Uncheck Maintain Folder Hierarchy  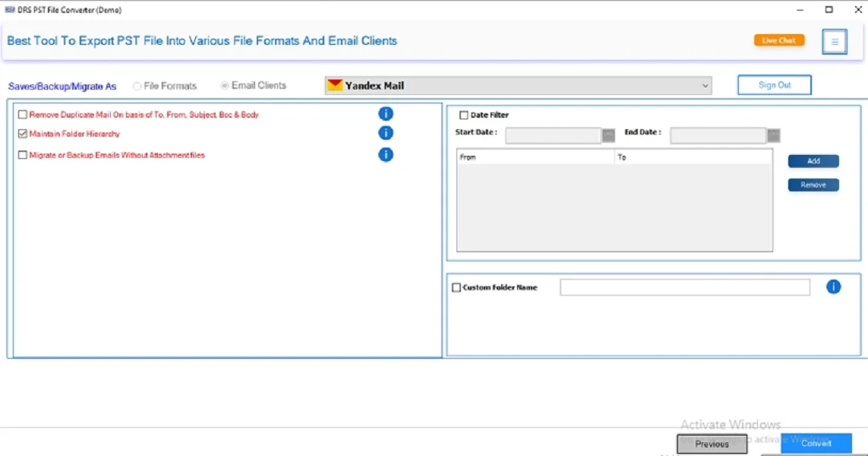[x=23, y=134]
